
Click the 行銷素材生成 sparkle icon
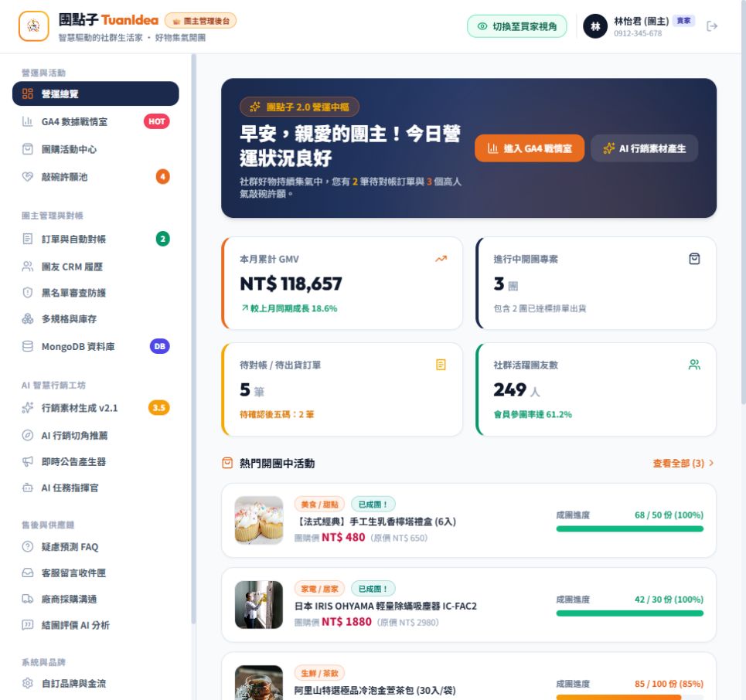pos(28,407)
